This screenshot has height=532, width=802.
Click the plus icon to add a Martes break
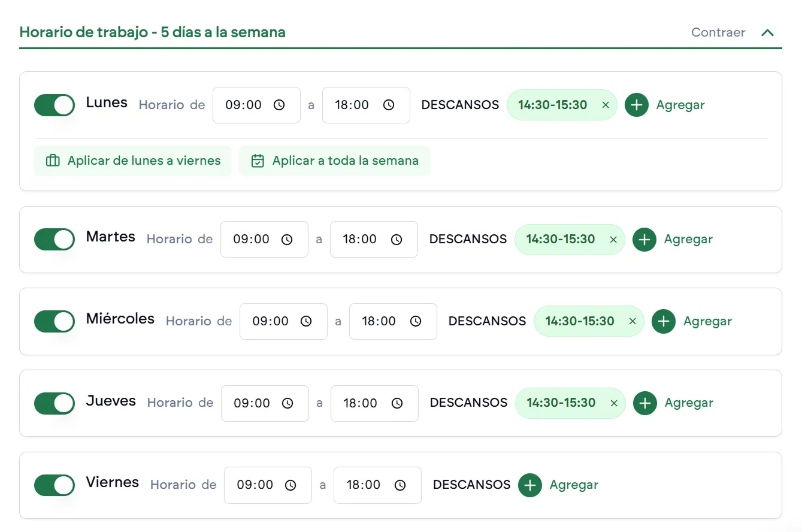point(644,239)
